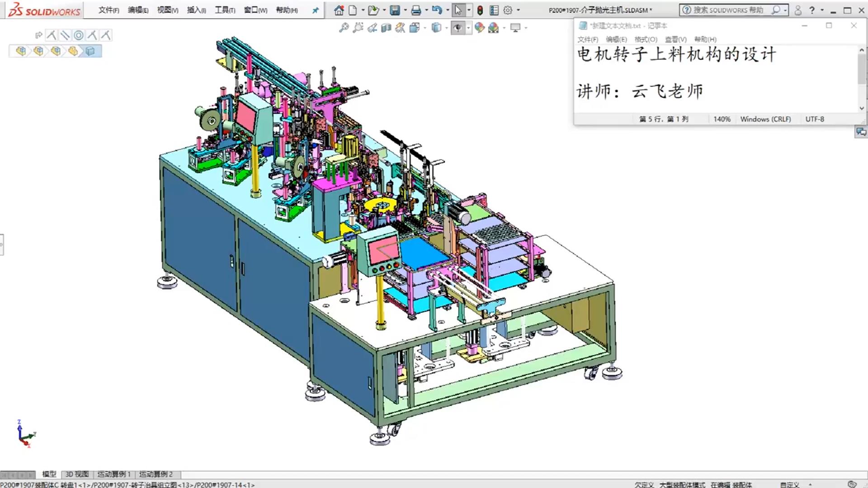Screen dimensions: 868x488
Task: Click Zoom to Area icon
Action: [x=358, y=28]
